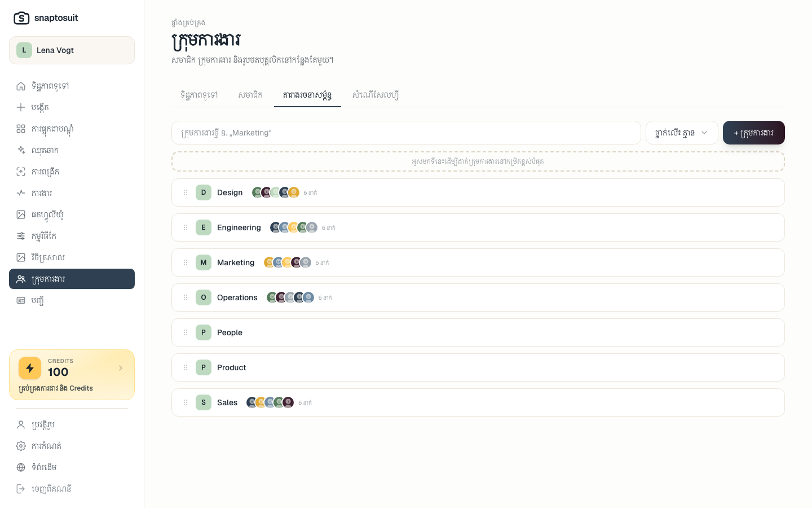Click the drag handle on Marketing row
This screenshot has height=508, width=812.
[186, 262]
